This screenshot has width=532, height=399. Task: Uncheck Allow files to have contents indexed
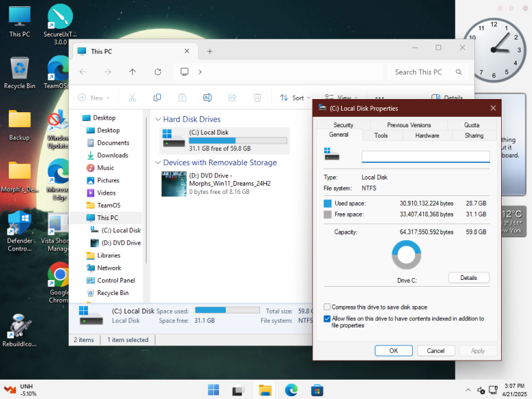(x=327, y=319)
